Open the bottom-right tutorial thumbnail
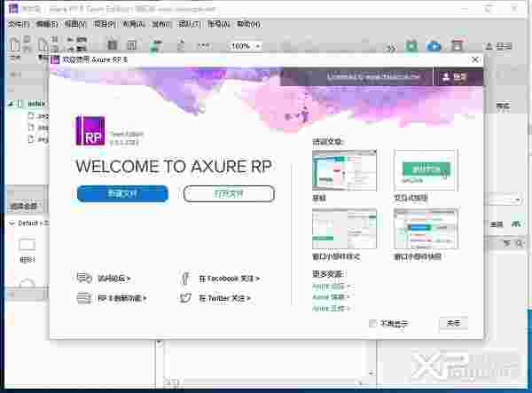 (426, 229)
